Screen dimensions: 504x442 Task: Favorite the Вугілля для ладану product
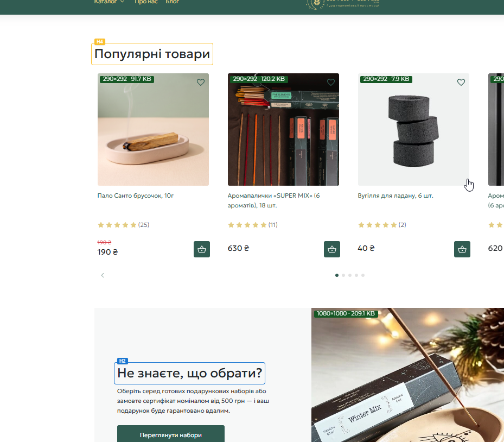click(x=461, y=83)
